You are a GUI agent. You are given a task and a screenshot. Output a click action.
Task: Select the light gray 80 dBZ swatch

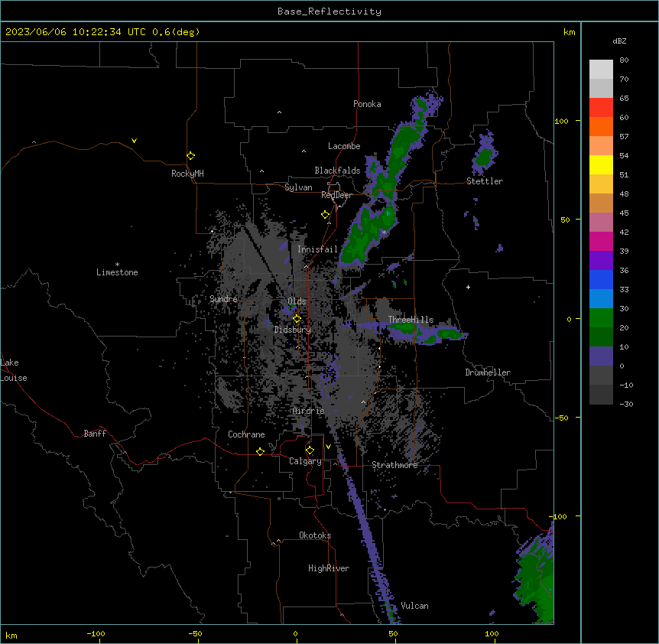[601, 69]
